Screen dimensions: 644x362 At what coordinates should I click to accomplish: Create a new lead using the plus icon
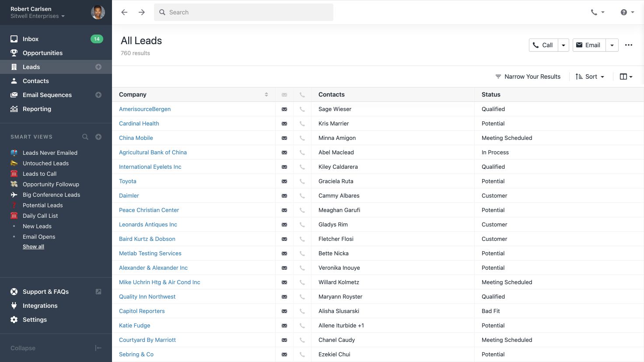[x=98, y=67]
